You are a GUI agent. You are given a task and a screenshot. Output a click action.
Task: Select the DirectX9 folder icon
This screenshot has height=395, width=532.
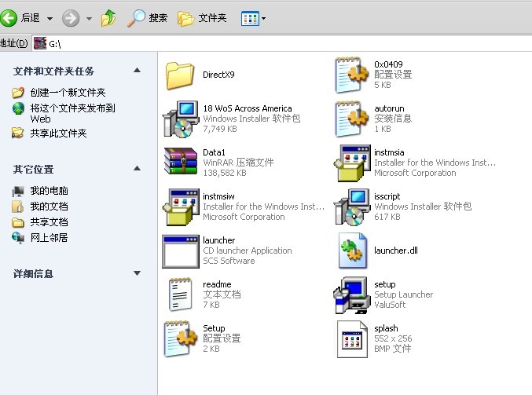click(x=180, y=75)
